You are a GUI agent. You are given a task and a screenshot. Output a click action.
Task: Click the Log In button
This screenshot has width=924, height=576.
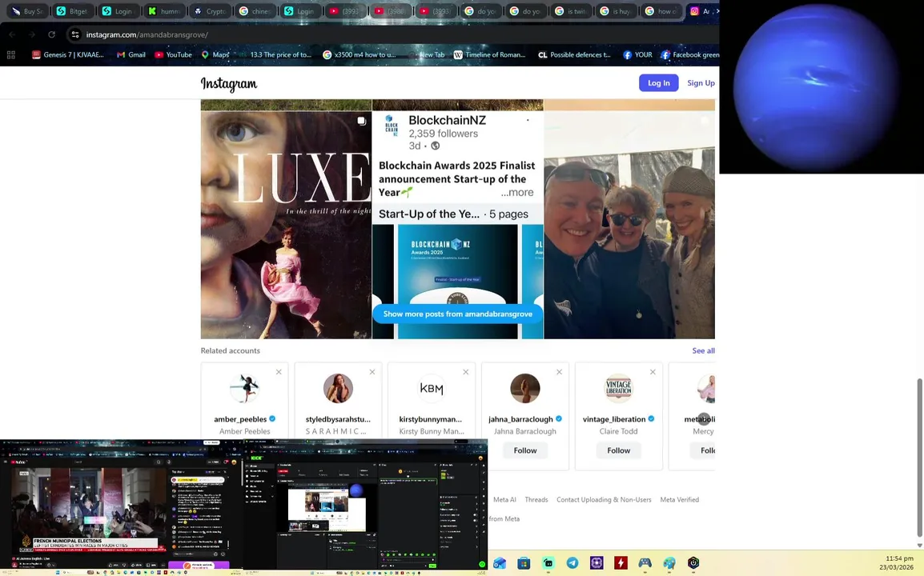click(659, 83)
